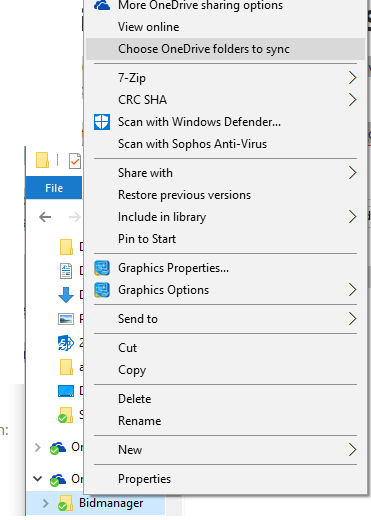
Task: Click Graphics Properties... entry text
Action: click(x=173, y=268)
